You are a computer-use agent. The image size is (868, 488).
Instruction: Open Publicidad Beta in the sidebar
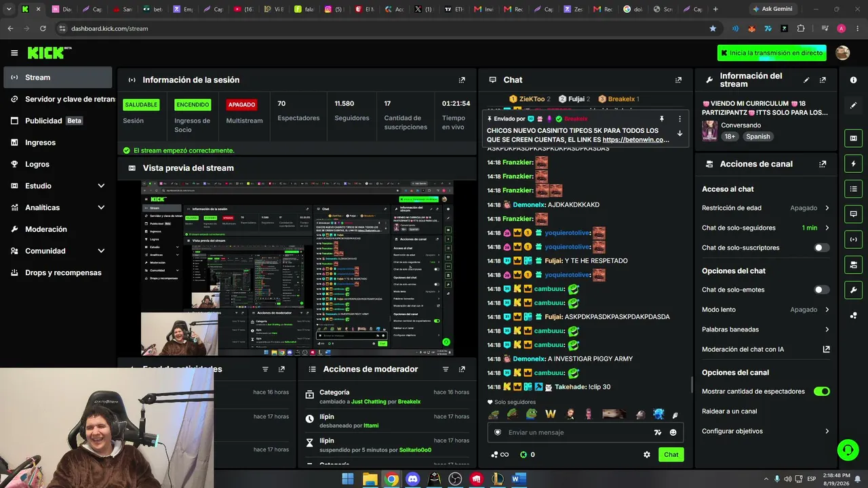(58, 121)
